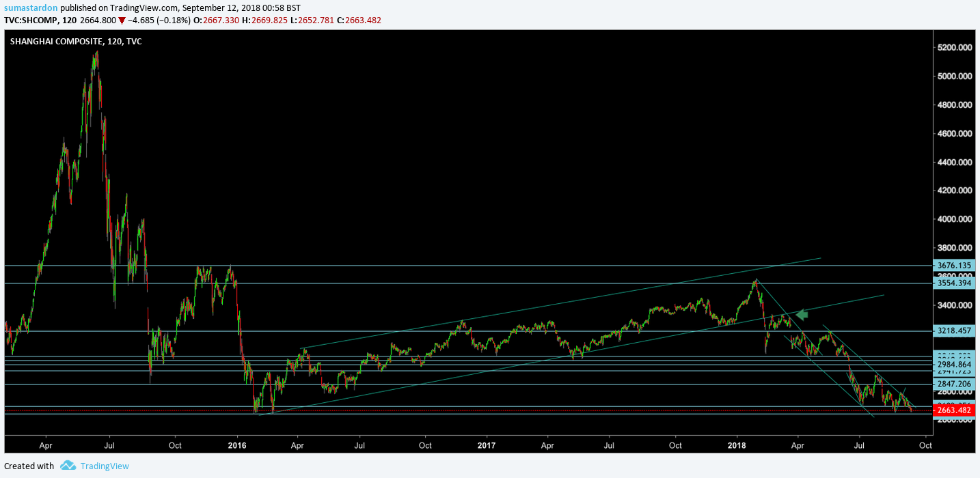Select the 3676.135 horizontal line price label
The width and height of the screenshot is (980, 478).
click(x=954, y=265)
